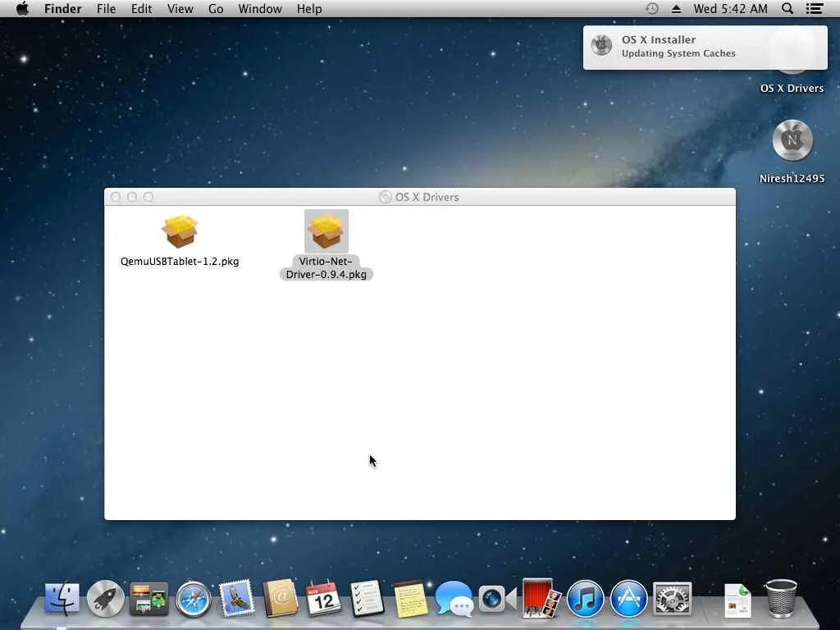Click the OS X Drivers desktop label

point(792,89)
